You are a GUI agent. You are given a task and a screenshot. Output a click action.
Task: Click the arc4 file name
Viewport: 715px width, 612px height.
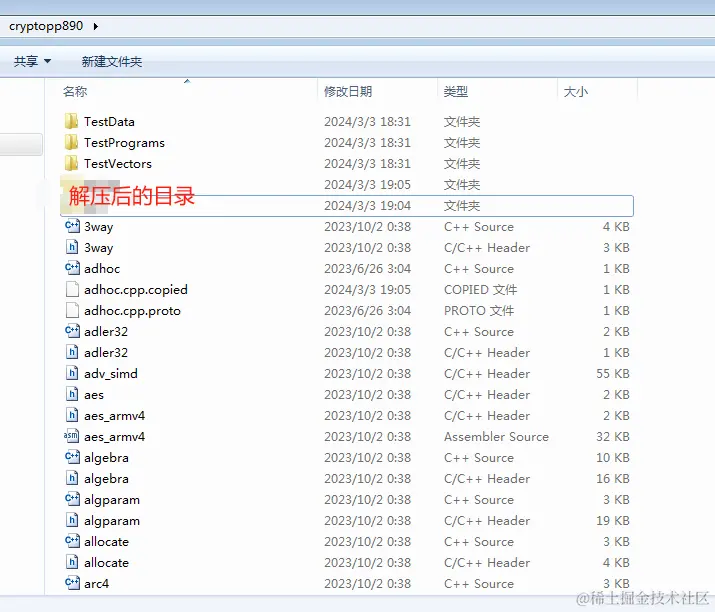point(96,584)
